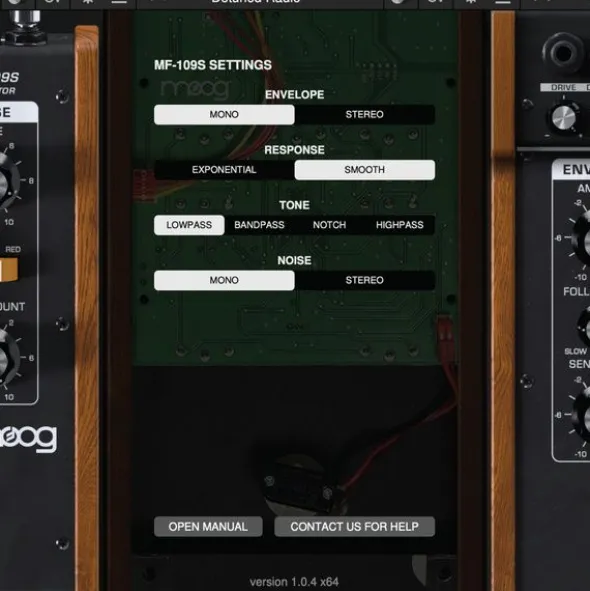Flip the orange Red noise switch
The image size is (590, 591).
tap(8, 270)
